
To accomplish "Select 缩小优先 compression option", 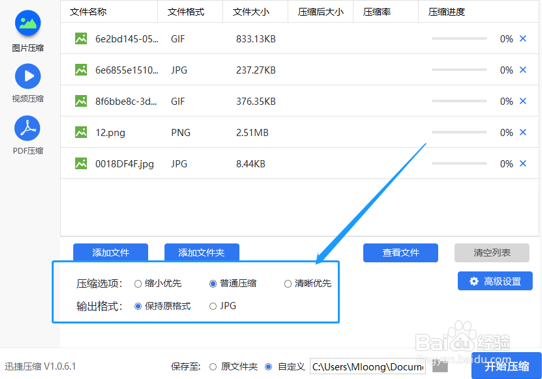I will tap(138, 284).
